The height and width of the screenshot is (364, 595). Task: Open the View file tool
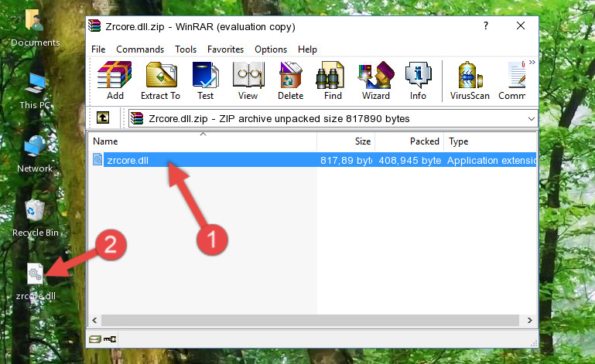[248, 81]
